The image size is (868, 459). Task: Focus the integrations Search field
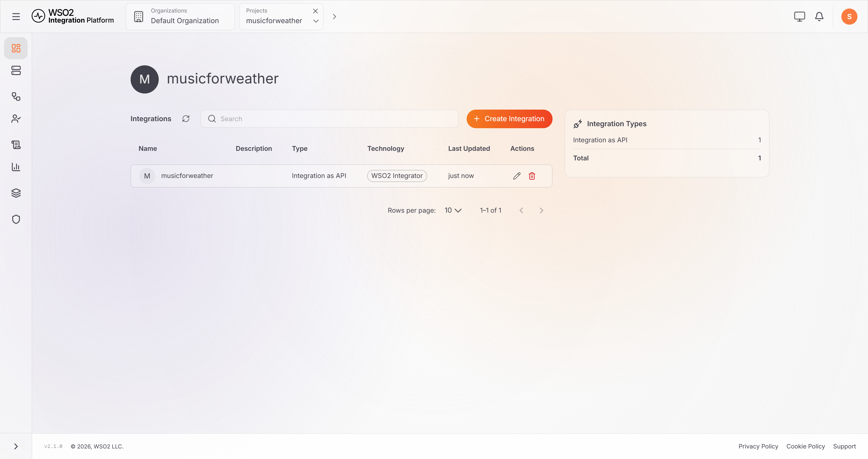(329, 119)
